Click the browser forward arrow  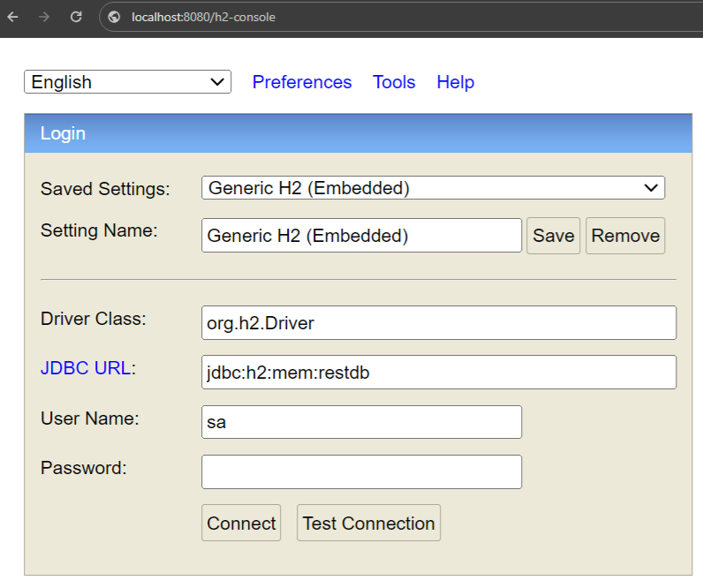(44, 17)
